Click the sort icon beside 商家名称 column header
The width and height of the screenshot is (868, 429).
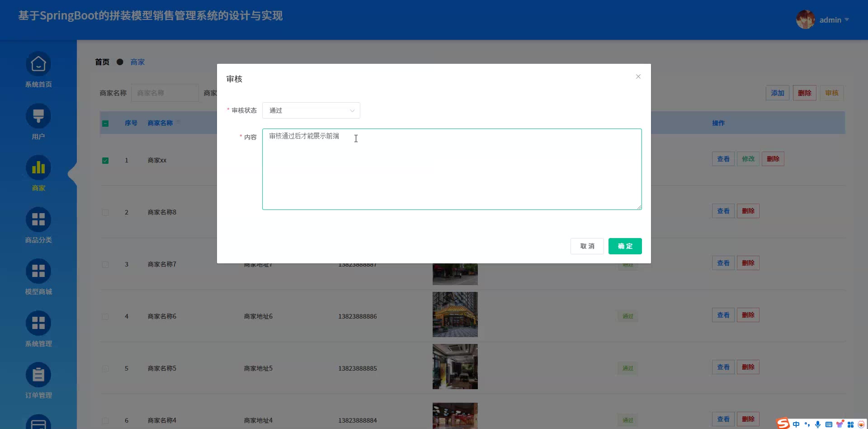coord(178,123)
